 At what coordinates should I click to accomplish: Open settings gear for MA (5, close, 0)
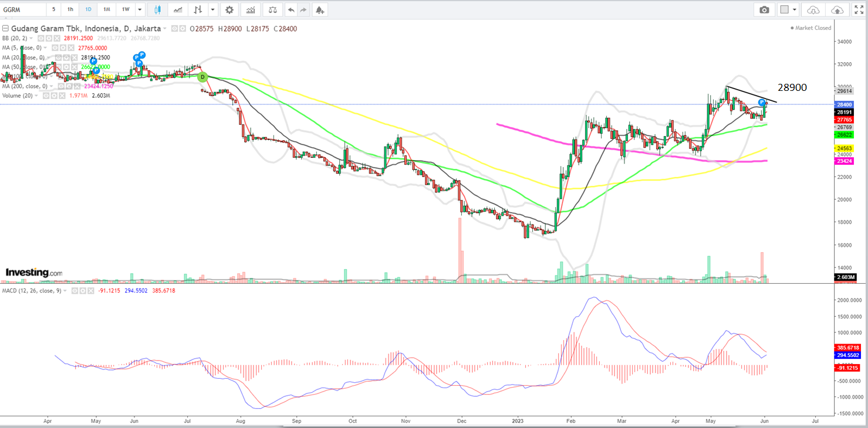tap(63, 48)
